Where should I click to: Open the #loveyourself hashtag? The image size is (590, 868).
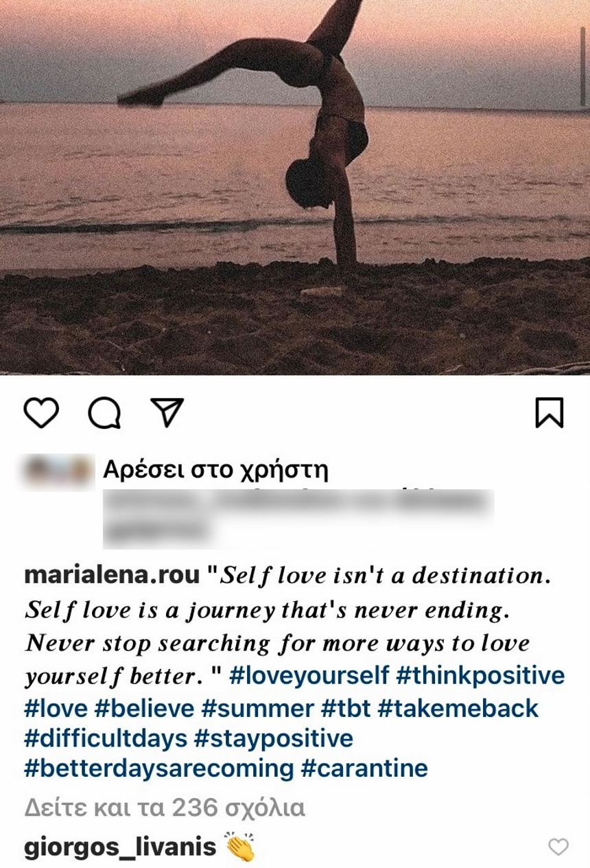click(309, 676)
